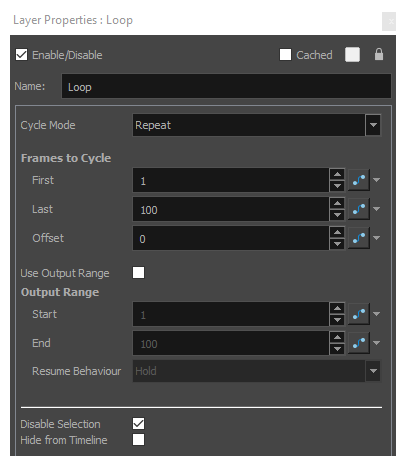Screen dimensions: 406x466
Task: Tick the Hide from Timeline checkbox
Action: pos(139,440)
